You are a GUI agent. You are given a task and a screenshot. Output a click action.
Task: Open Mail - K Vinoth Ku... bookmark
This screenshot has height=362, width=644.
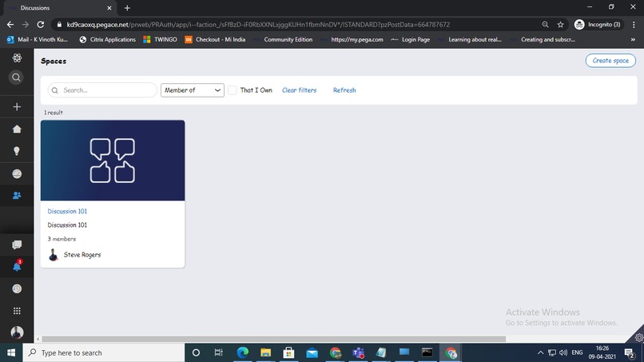38,39
